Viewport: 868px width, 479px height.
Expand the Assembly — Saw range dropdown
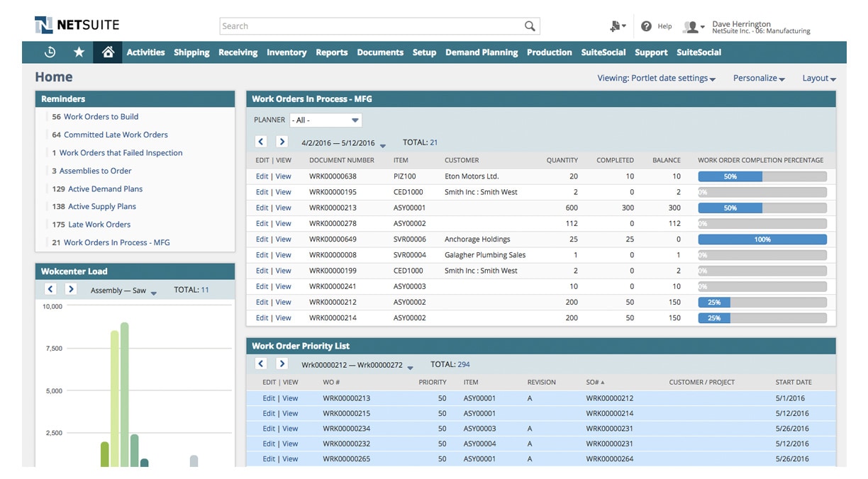[154, 293]
